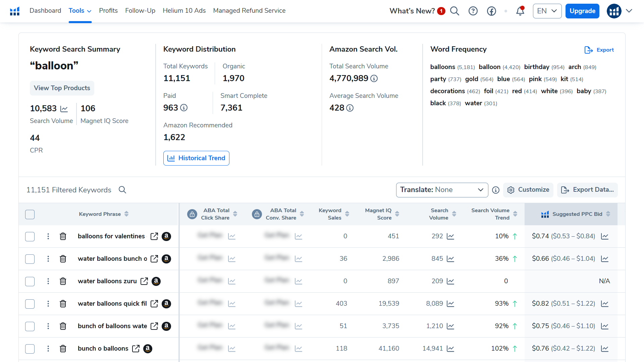Open the EN language selector
Screen dimensions: 644x362
pos(547,11)
